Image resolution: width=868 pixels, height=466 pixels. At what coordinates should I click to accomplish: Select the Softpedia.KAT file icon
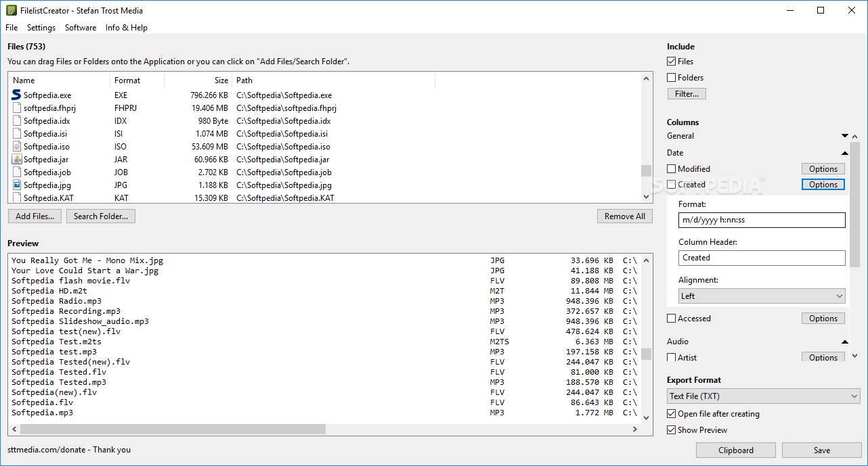[17, 197]
